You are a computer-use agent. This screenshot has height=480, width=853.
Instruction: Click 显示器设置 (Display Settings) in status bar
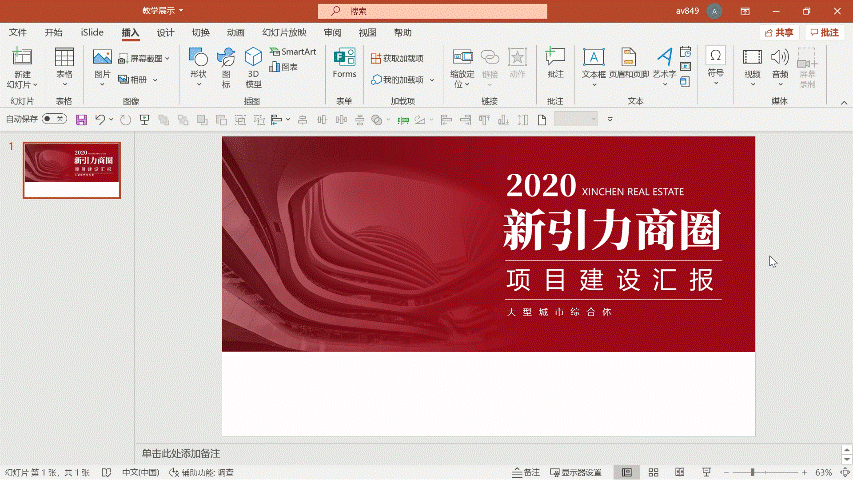[x=576, y=472]
